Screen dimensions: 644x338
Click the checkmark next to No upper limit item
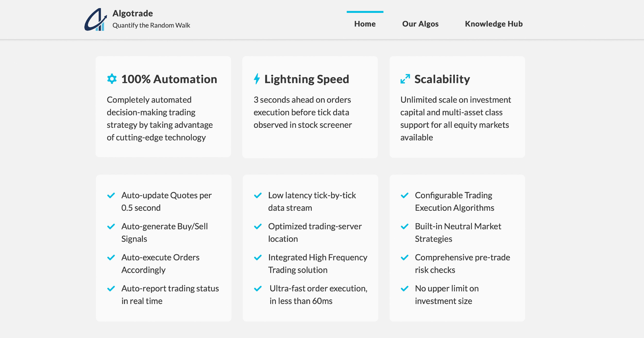point(404,289)
